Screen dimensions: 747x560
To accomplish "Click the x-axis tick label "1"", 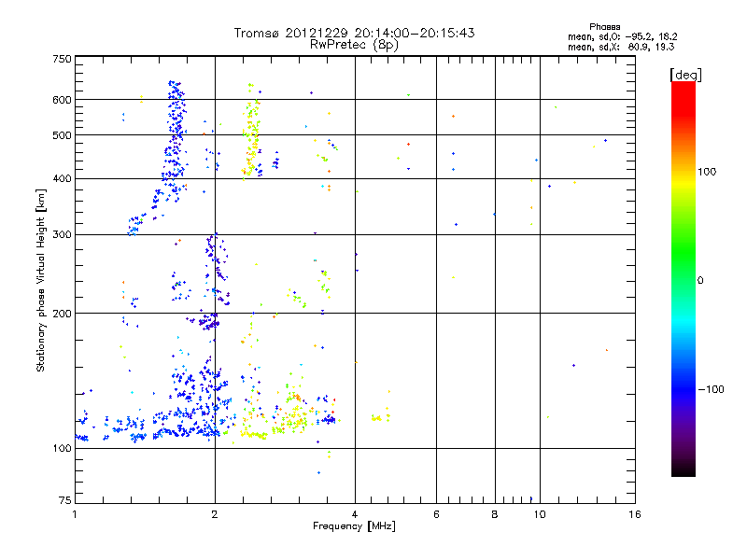I will click(x=75, y=514).
